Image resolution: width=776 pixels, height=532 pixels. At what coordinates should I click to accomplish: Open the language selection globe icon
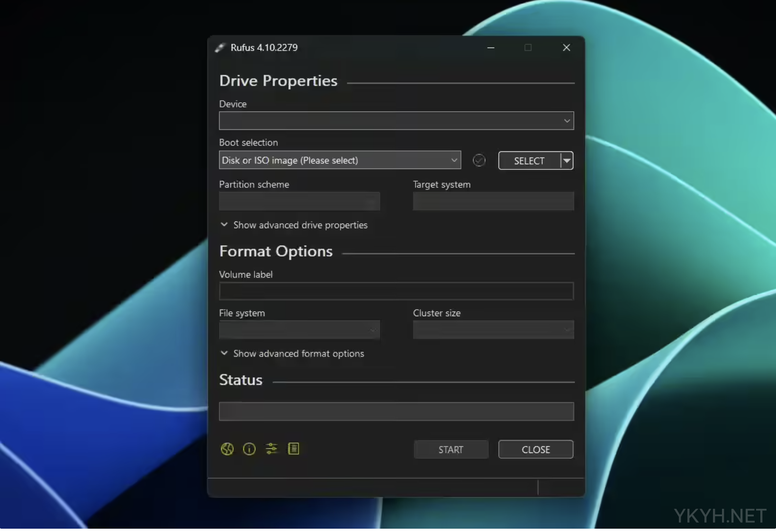tap(227, 449)
